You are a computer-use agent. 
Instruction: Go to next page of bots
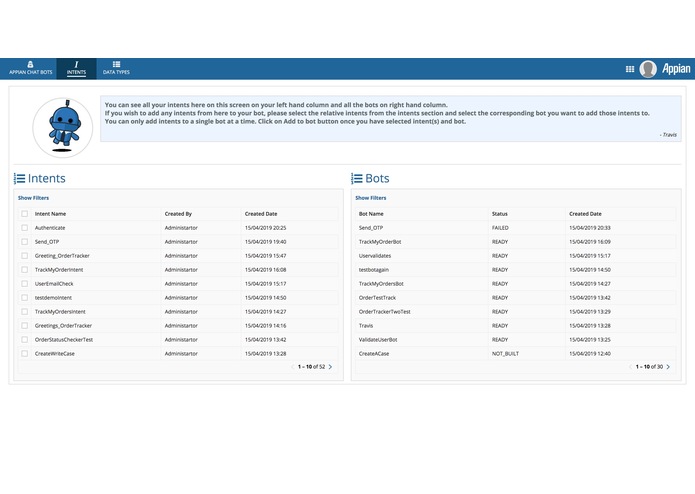pyautogui.click(x=668, y=367)
